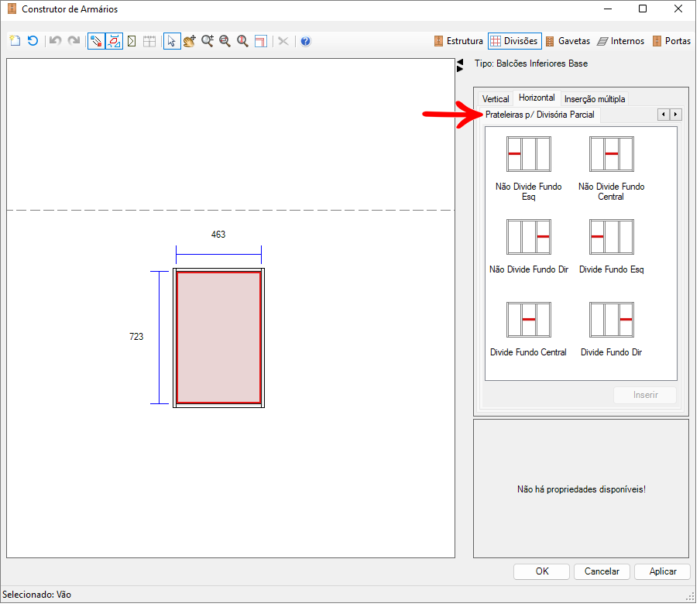Open help with the question mark icon
The image size is (700, 607).
(x=306, y=42)
